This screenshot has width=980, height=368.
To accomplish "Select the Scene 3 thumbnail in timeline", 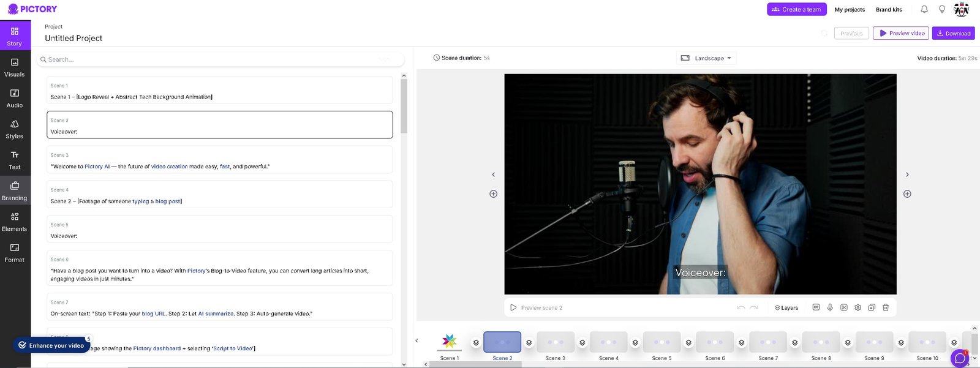I will (x=556, y=342).
